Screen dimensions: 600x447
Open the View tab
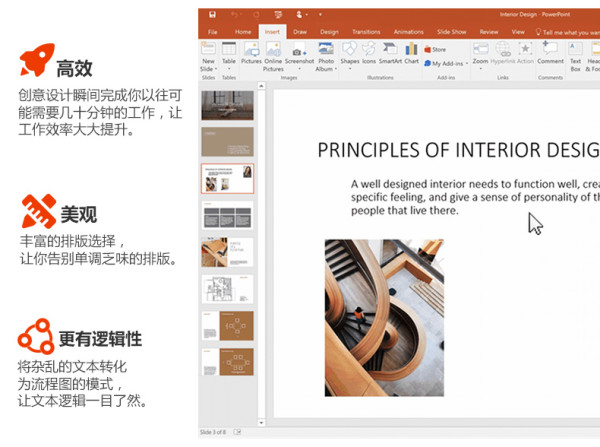518,32
